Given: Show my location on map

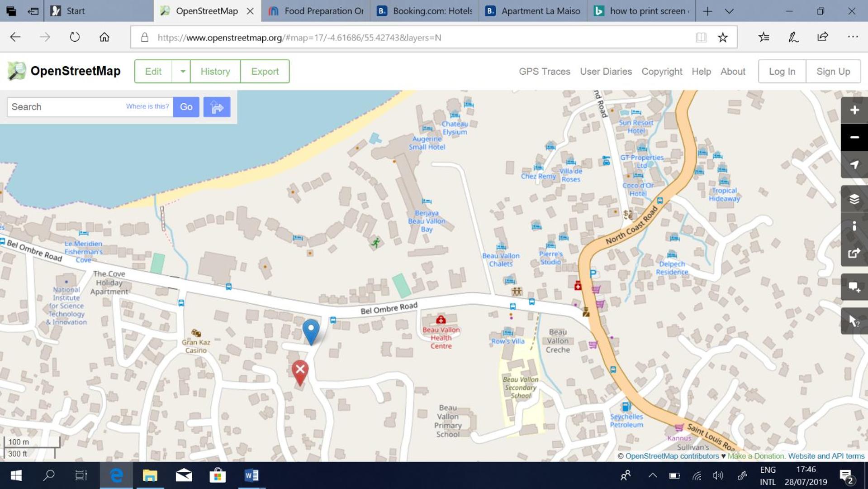Looking at the screenshot, I should 854,164.
